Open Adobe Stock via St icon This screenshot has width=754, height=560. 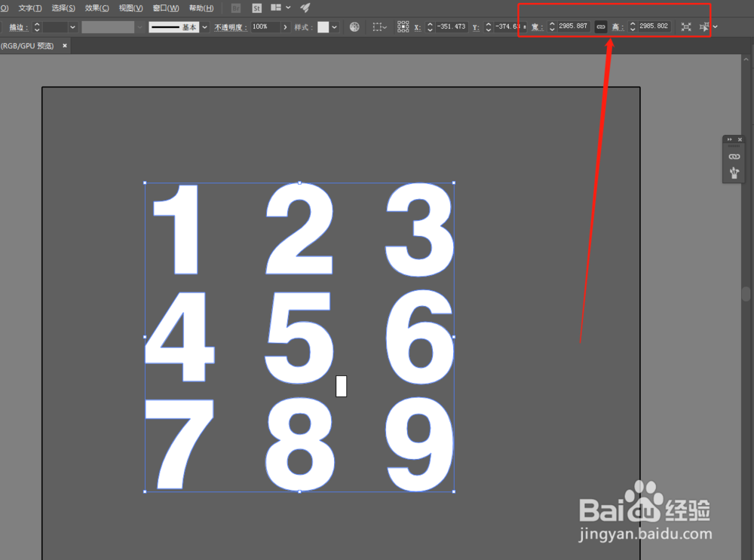coord(257,8)
